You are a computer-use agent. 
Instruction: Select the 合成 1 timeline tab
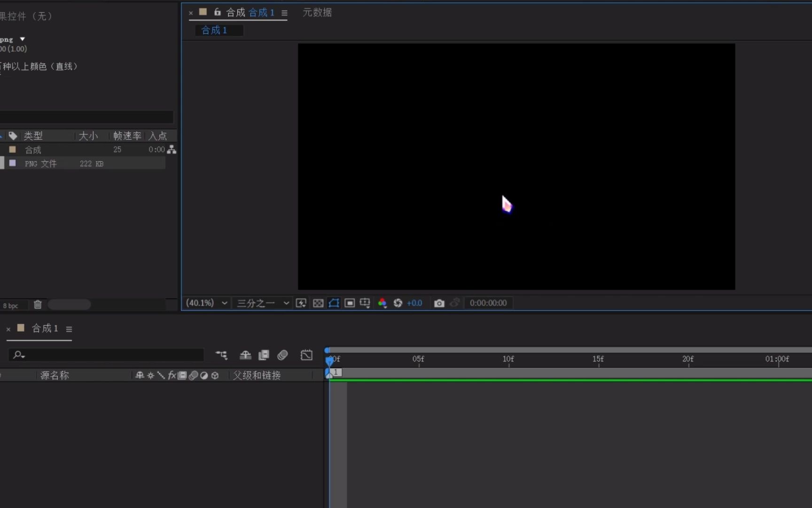point(45,328)
